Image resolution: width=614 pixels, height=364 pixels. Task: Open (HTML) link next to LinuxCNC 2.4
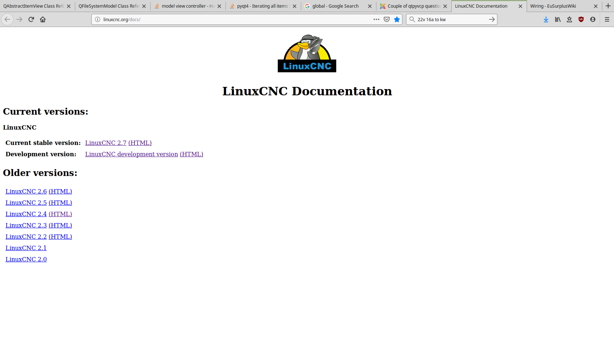[60, 214]
